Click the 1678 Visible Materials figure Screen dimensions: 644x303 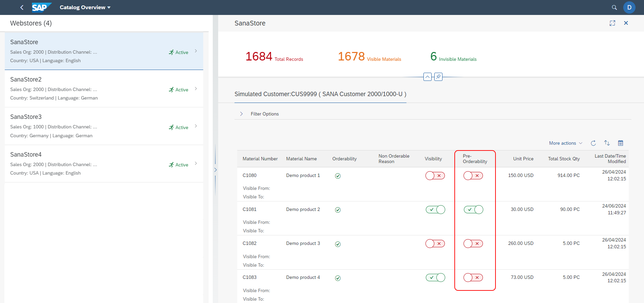369,56
